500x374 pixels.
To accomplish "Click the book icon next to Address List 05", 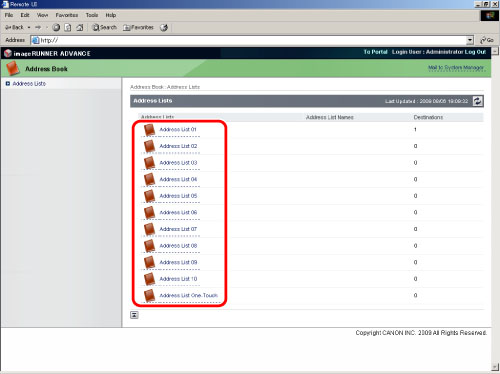I will coord(149,196).
